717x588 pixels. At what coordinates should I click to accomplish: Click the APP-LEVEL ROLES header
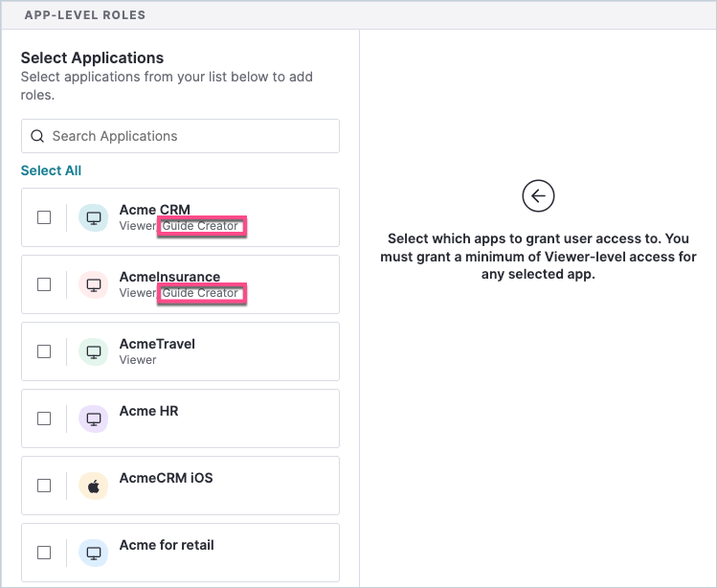tap(85, 15)
